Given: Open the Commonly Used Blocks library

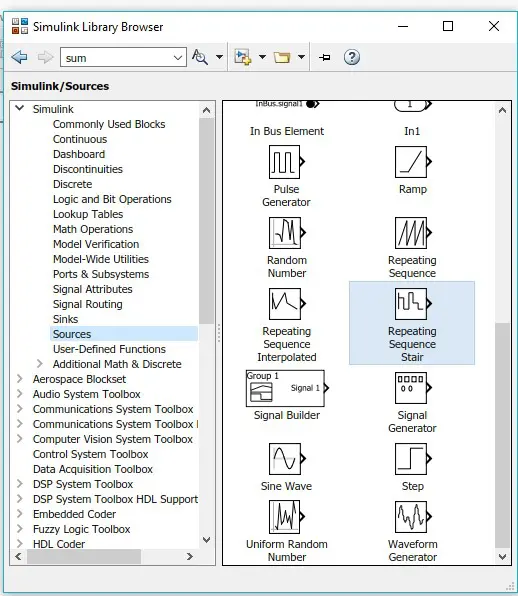Looking at the screenshot, I should (109, 124).
